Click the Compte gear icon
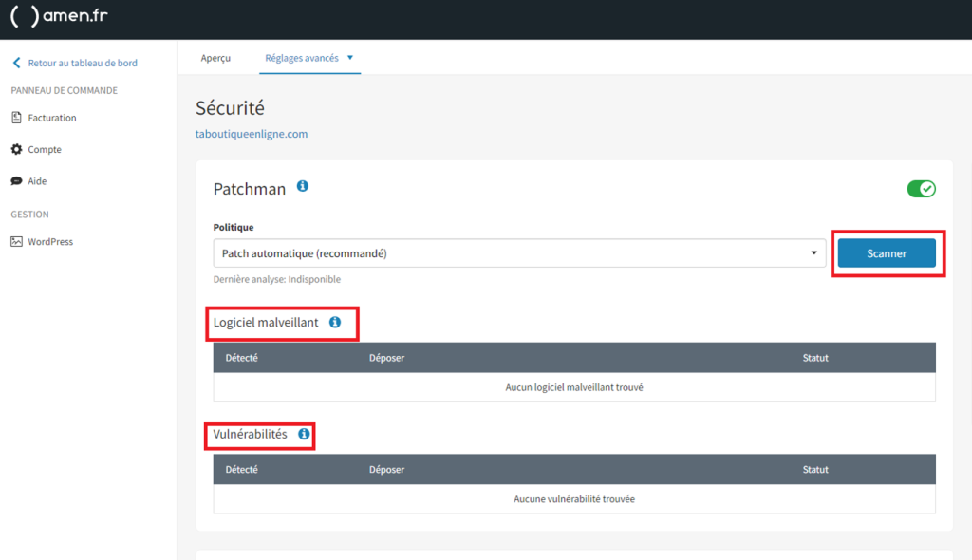Screen dimensions: 972x560 coord(16,149)
